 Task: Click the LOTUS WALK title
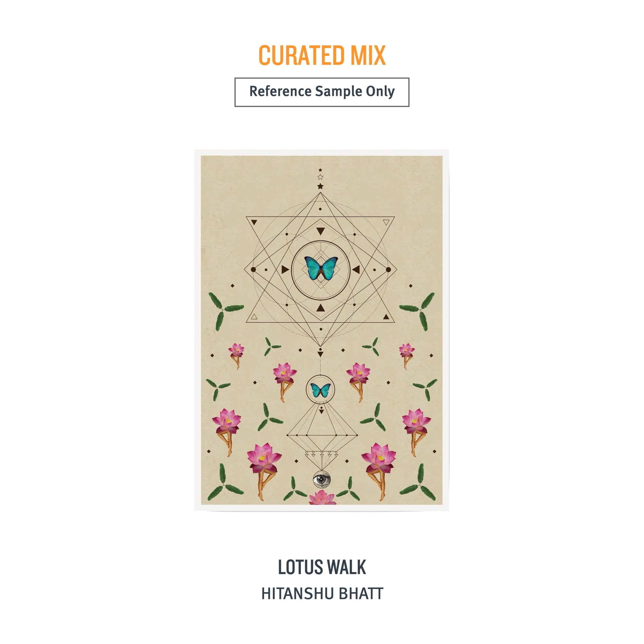pyautogui.click(x=322, y=567)
